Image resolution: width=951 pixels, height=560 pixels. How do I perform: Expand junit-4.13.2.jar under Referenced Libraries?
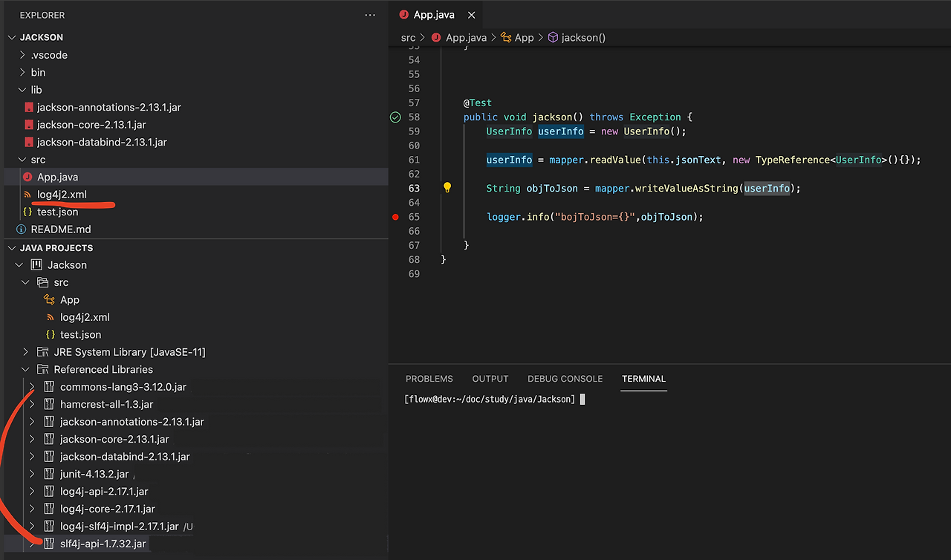[31, 474]
